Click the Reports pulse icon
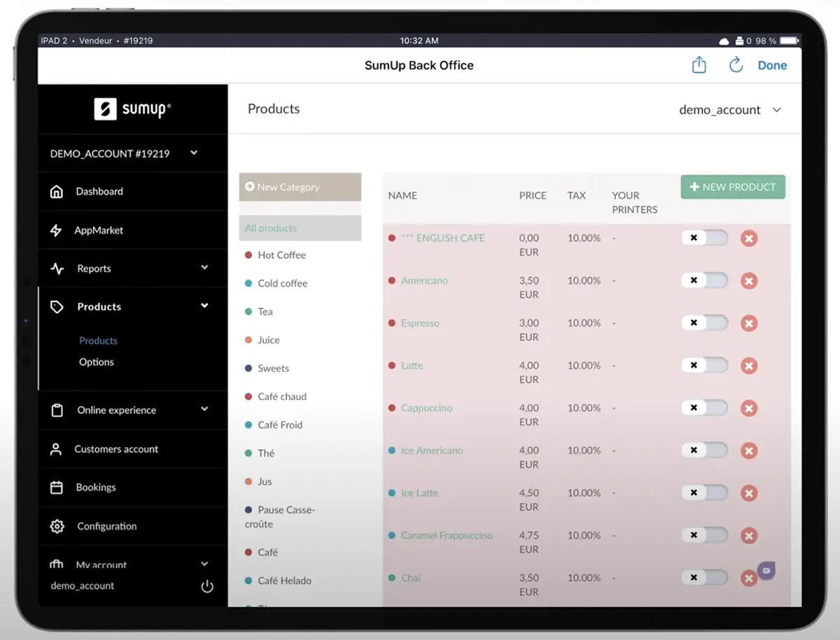The image size is (840, 640). 57,269
